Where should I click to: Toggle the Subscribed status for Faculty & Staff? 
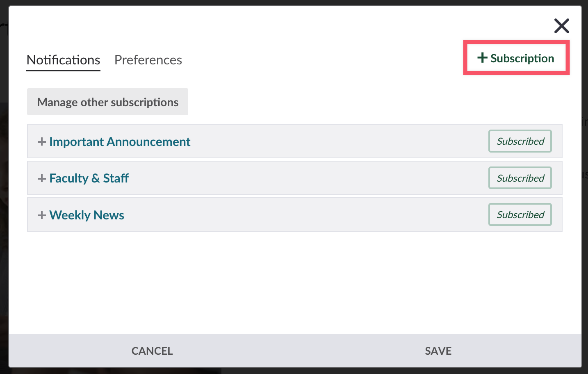tap(520, 178)
